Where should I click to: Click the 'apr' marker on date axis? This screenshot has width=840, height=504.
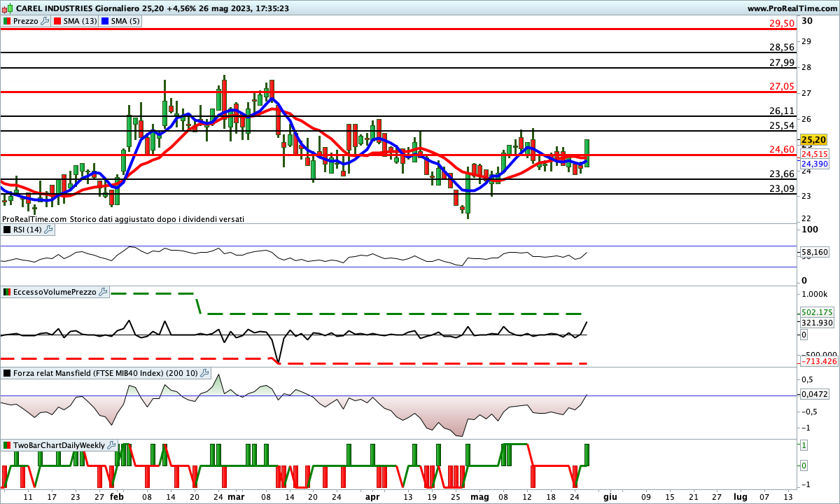pyautogui.click(x=372, y=496)
